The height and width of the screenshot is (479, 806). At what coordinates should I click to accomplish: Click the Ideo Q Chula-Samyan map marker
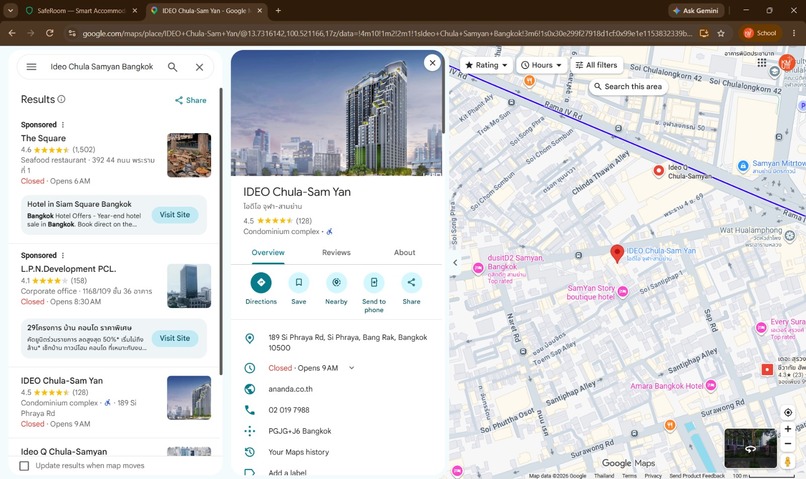pyautogui.click(x=658, y=171)
